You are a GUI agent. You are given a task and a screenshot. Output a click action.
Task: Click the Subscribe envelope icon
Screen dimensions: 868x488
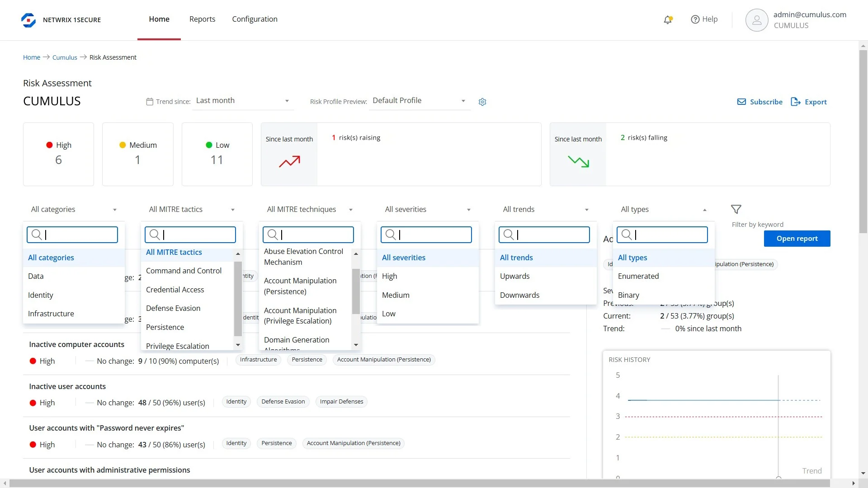(741, 102)
